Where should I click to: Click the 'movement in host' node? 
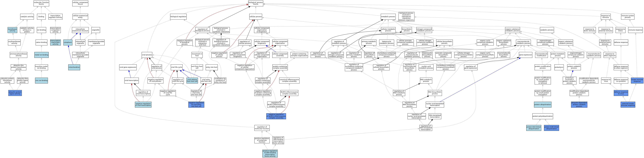coord(197,55)
